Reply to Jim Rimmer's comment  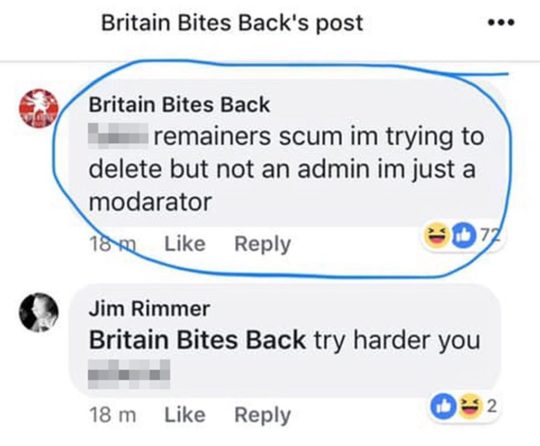pyautogui.click(x=262, y=415)
